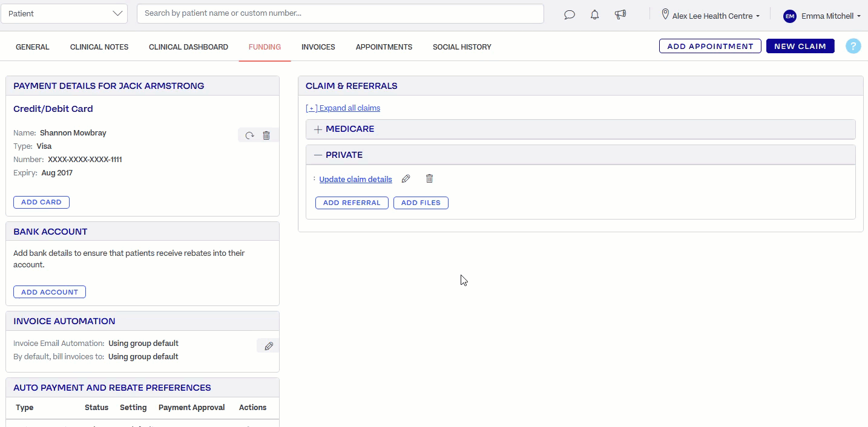Edit the Private claim with the pencil icon
The height and width of the screenshot is (427, 868).
pos(406,178)
